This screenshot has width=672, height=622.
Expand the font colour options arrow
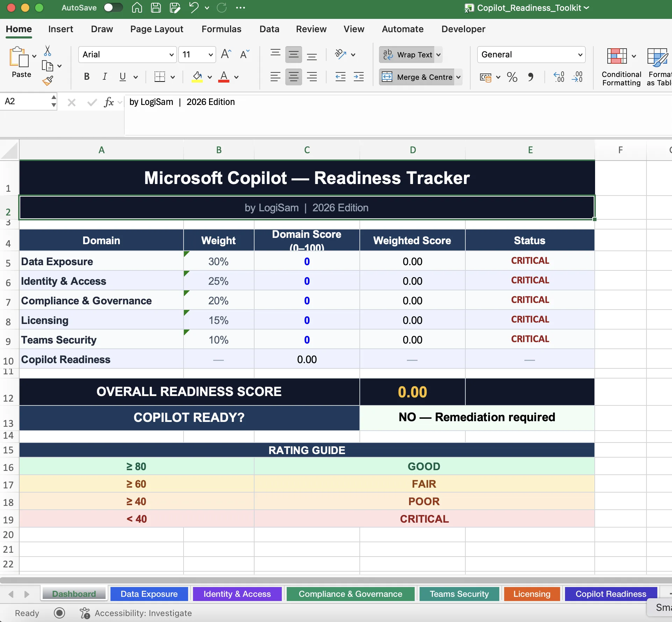point(236,77)
